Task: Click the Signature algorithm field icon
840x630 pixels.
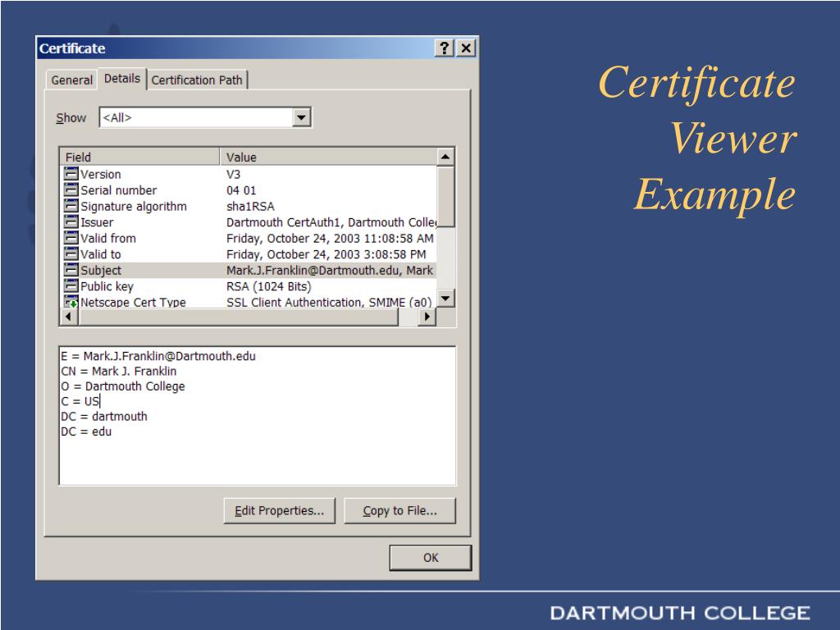Action: (71, 206)
